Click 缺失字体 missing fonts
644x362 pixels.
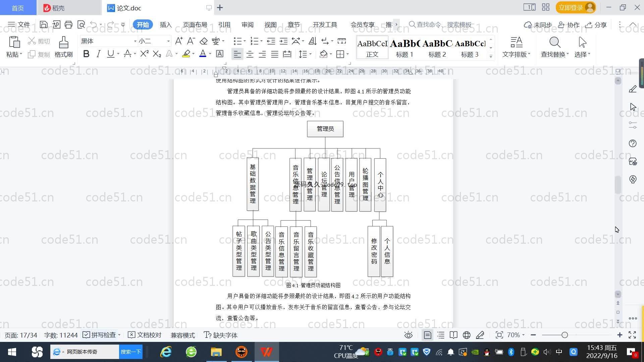point(221,335)
